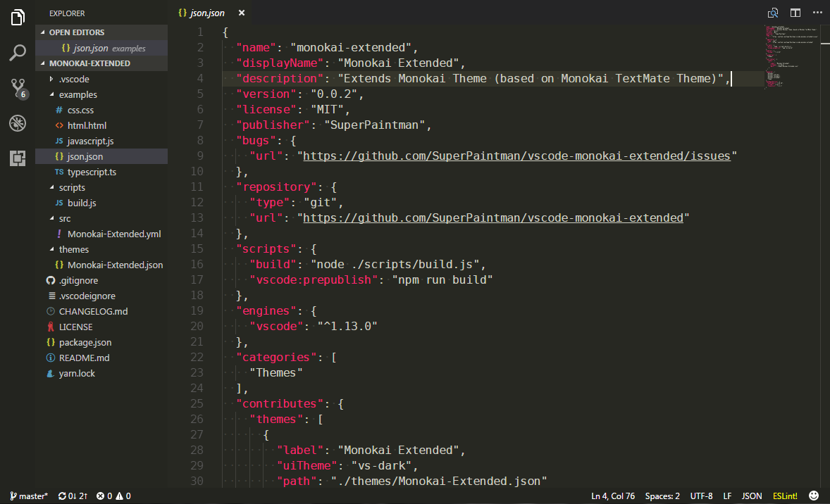Change language mode via JSON status item
830x504 pixels.
tap(752, 496)
